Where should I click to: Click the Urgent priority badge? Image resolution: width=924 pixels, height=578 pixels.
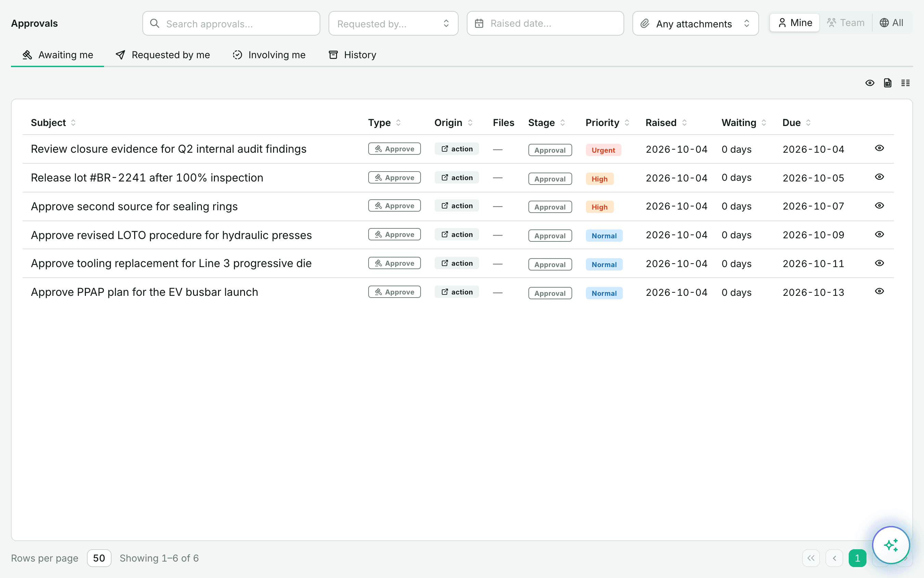coord(603,150)
